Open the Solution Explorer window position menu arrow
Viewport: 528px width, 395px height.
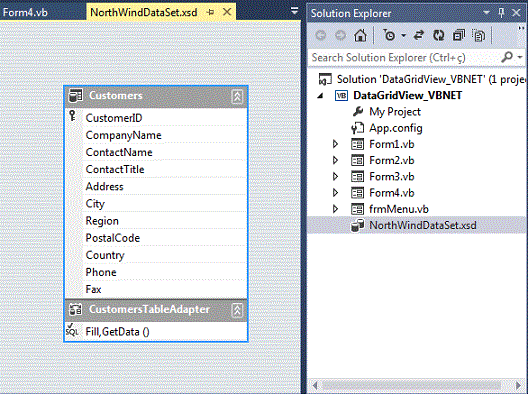point(486,13)
